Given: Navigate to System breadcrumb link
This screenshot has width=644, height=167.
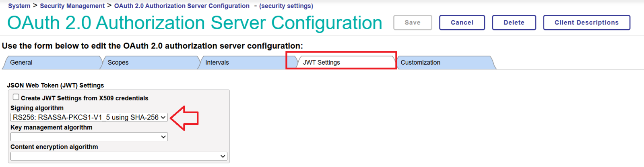Looking at the screenshot, I should click(19, 6).
